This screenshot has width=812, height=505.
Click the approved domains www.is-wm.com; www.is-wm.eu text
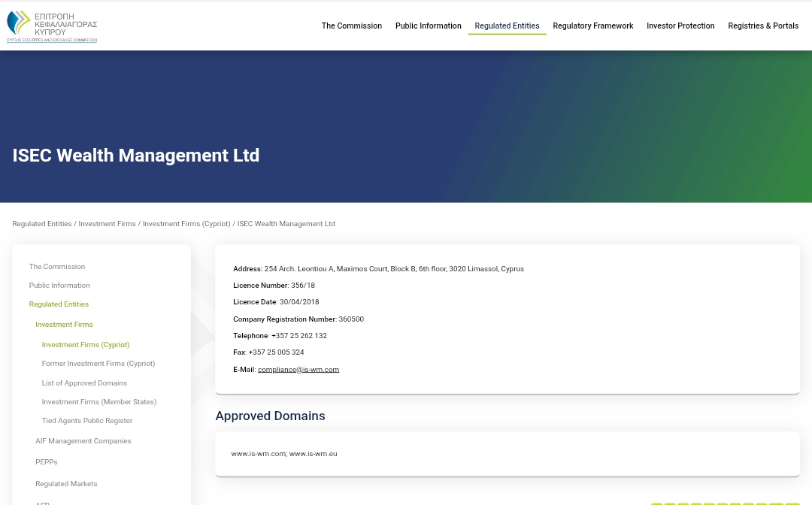click(284, 454)
